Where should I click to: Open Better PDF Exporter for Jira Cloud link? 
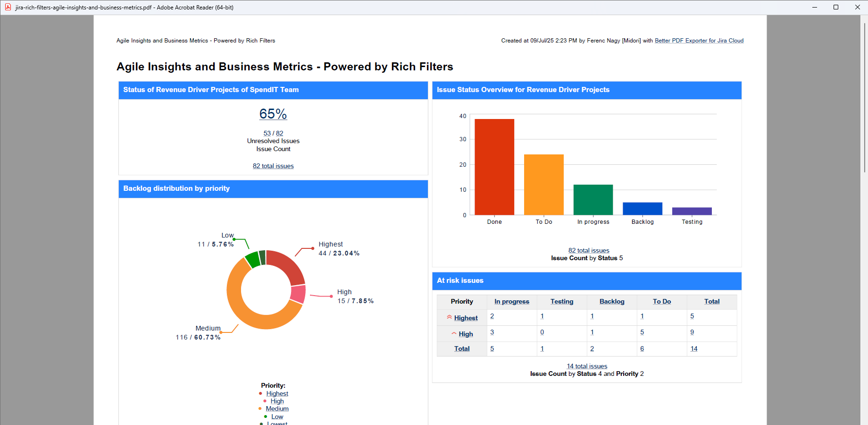click(699, 41)
